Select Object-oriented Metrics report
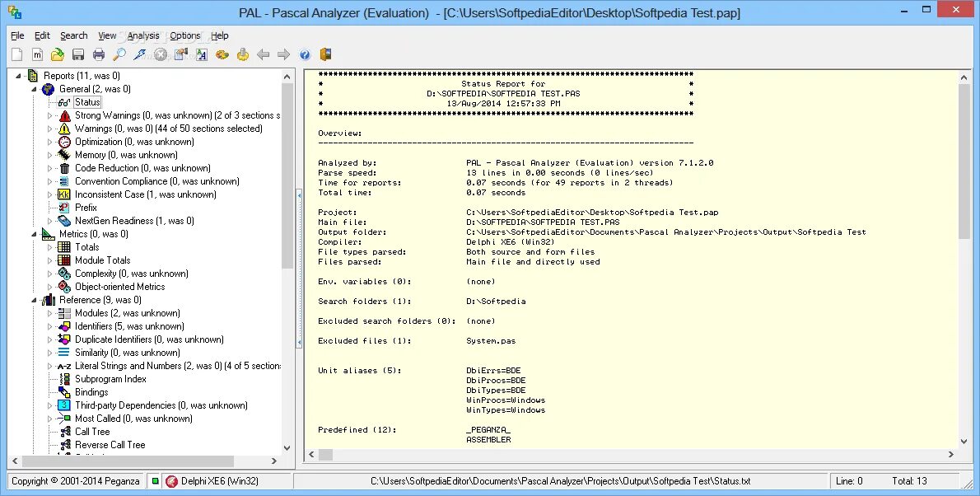Screen dimensions: 980x496 pyautogui.click(x=120, y=287)
